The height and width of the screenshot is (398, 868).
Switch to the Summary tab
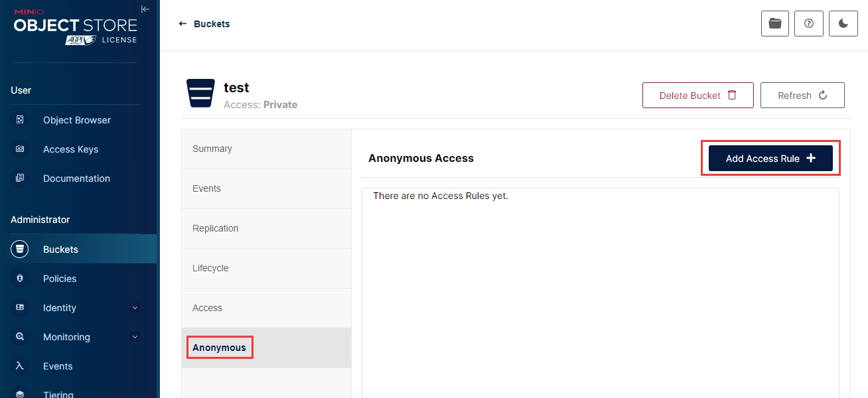[212, 149]
